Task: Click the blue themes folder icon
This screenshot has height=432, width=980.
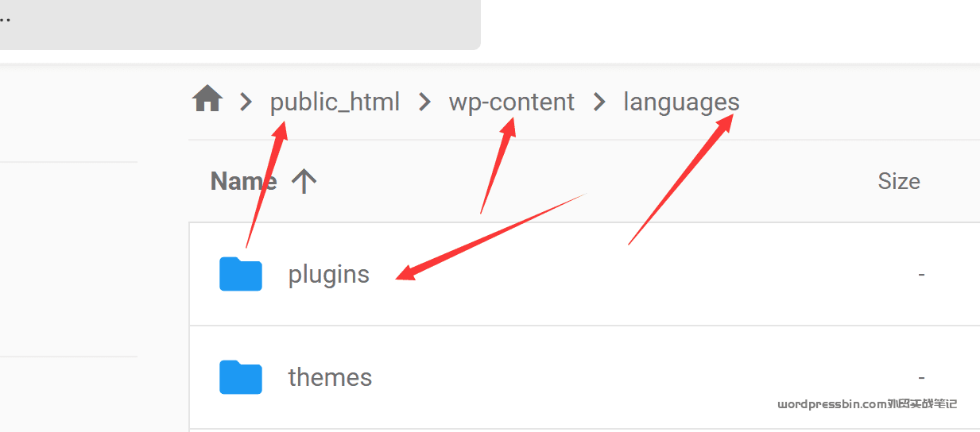Action: click(x=241, y=377)
